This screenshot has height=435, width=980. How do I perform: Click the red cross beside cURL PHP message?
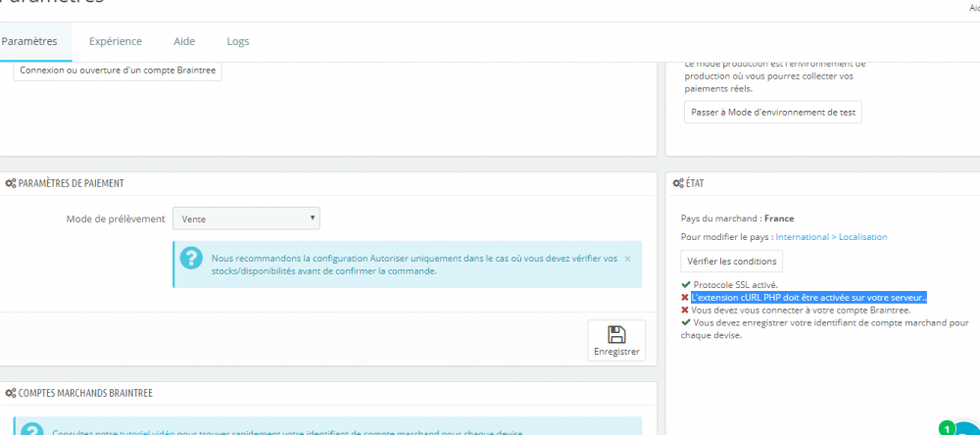685,298
